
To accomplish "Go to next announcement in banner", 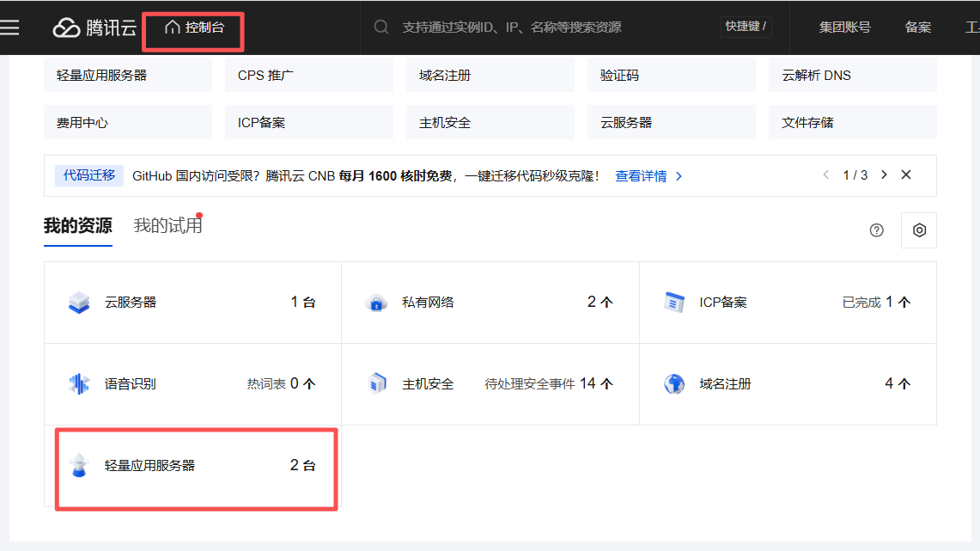I will point(884,174).
